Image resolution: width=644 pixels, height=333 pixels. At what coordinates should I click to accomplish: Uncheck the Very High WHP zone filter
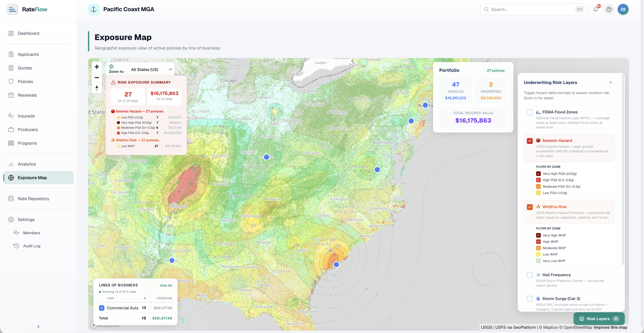[538, 235]
